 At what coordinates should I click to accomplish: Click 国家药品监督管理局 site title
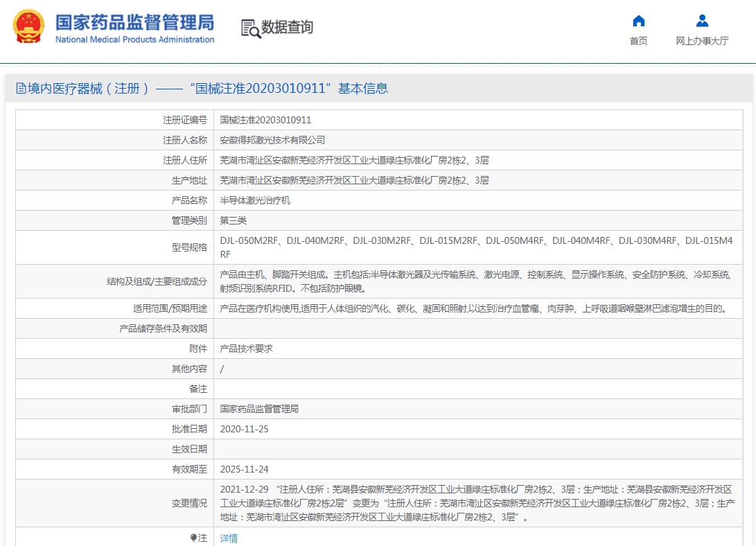[x=134, y=23]
